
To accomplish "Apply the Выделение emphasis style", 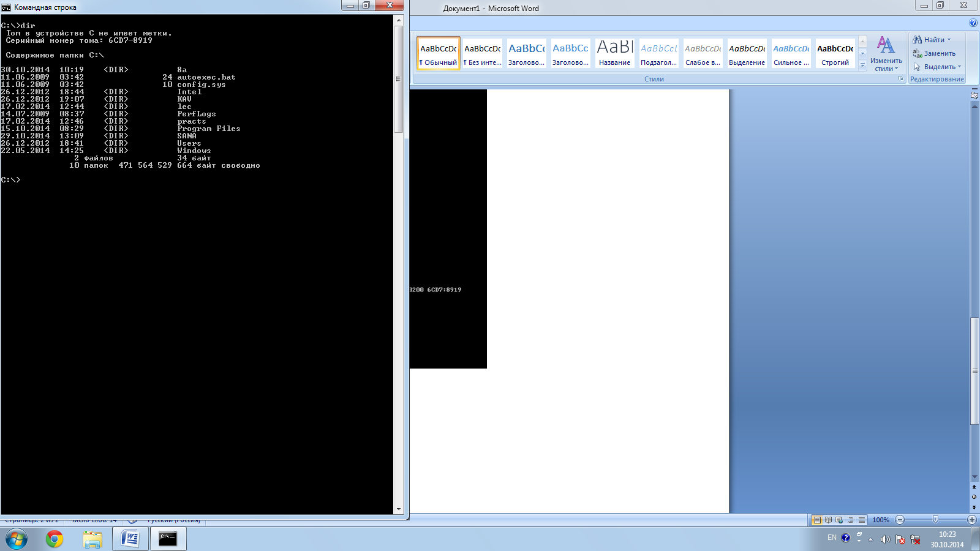I will pos(747,53).
